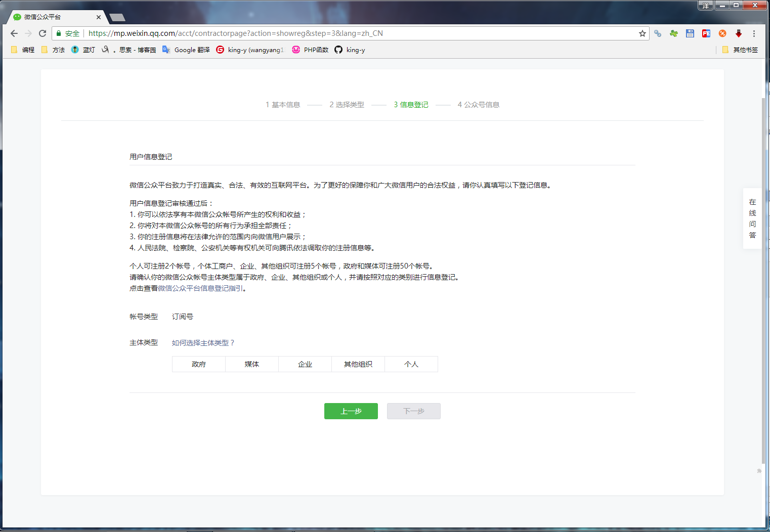Open Google 翻译 bookmark
The width and height of the screenshot is (770, 532).
186,50
